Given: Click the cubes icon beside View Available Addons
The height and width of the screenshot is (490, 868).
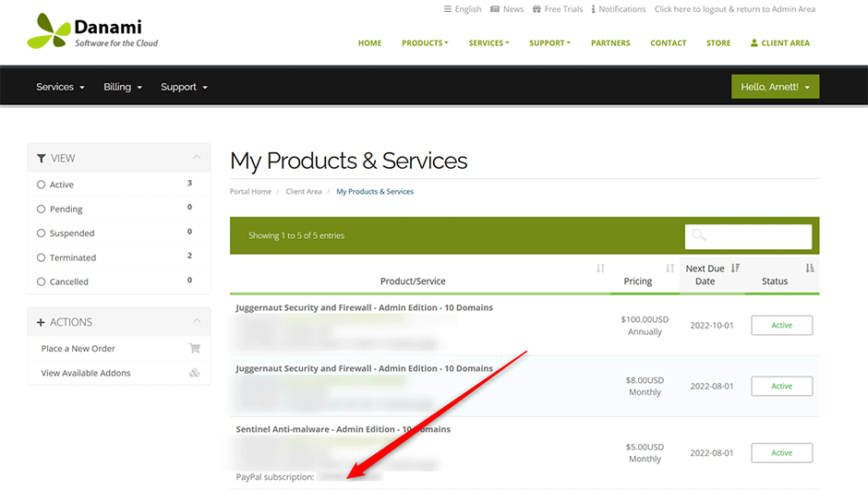Looking at the screenshot, I should [x=194, y=373].
